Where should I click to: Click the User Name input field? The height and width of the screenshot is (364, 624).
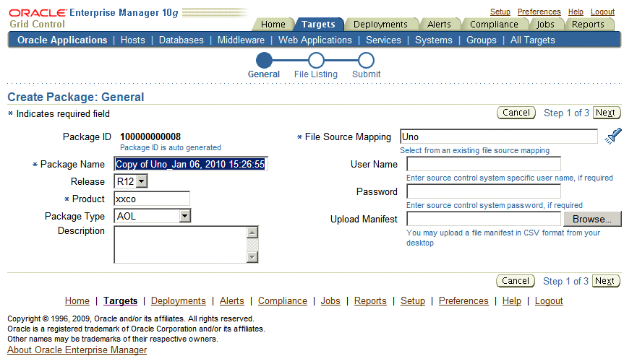click(484, 164)
